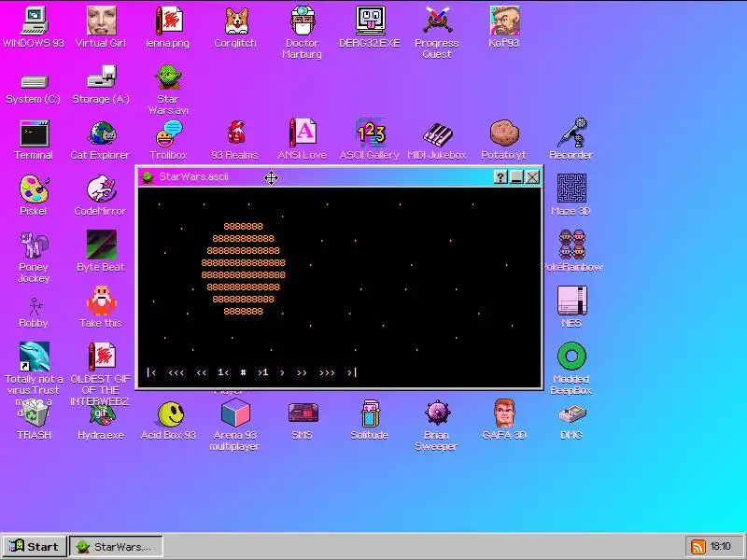The height and width of the screenshot is (560, 747).
Task: Launch the CodeMirror icon
Action: click(101, 195)
